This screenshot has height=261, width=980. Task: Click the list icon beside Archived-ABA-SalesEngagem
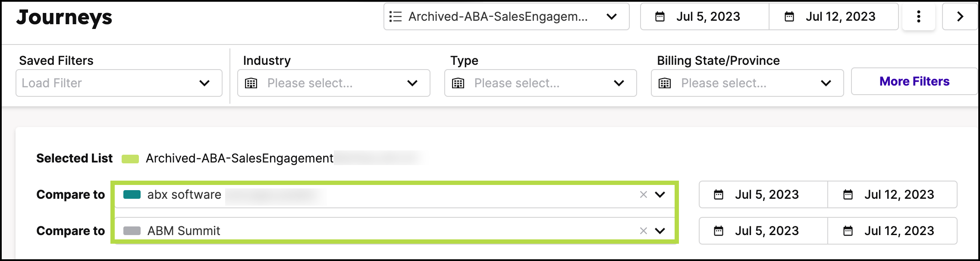coord(395,17)
